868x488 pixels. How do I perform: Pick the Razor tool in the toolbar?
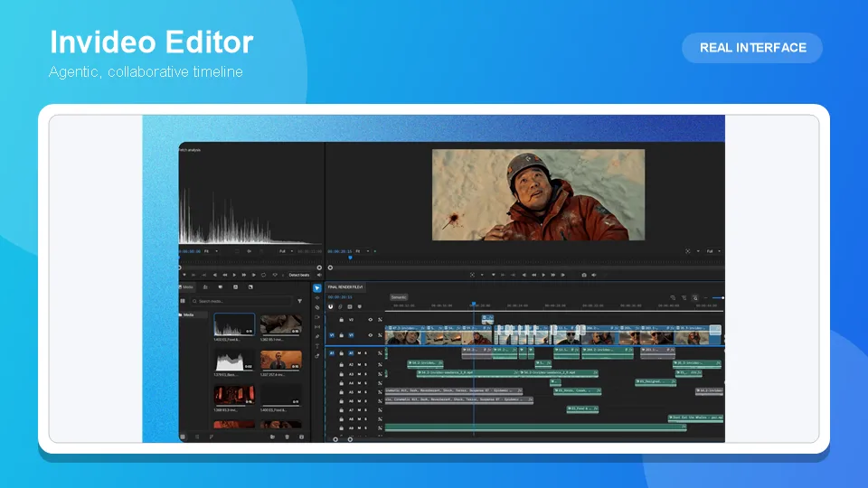pyautogui.click(x=317, y=307)
